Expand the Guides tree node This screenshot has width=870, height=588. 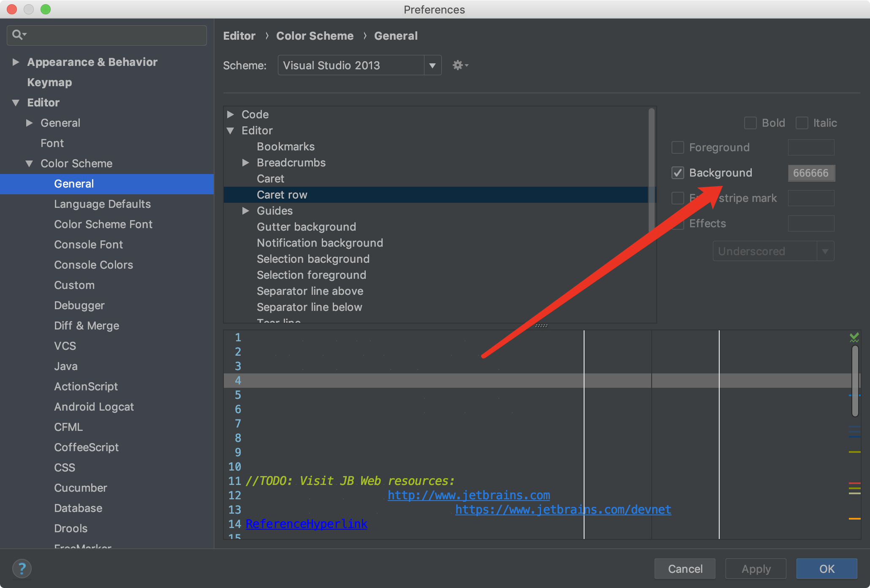[x=246, y=211]
